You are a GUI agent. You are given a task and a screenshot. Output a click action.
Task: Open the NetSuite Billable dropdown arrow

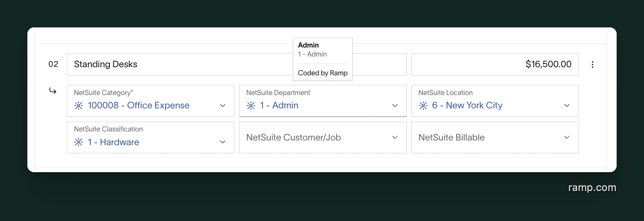[x=567, y=137]
